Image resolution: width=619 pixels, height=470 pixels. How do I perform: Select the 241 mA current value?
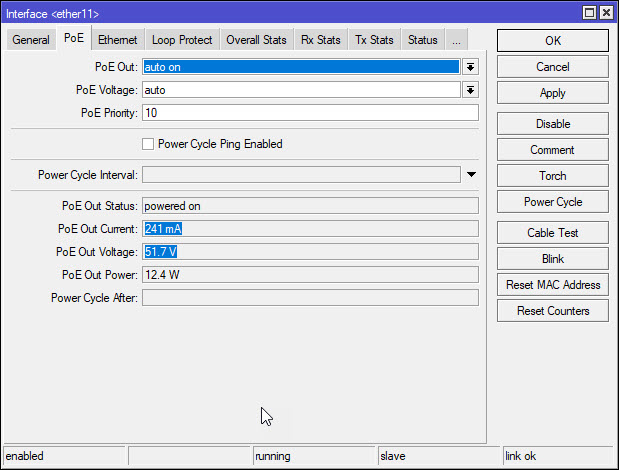click(x=163, y=229)
